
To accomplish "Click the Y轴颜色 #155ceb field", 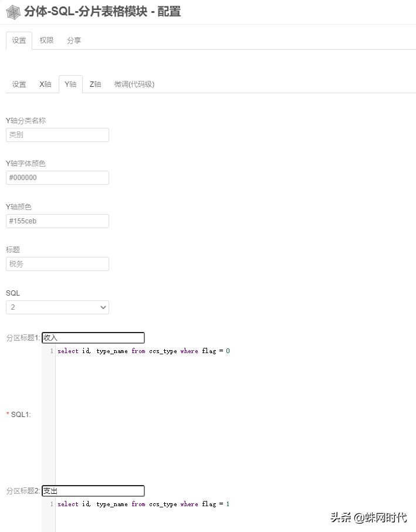I will coord(58,221).
